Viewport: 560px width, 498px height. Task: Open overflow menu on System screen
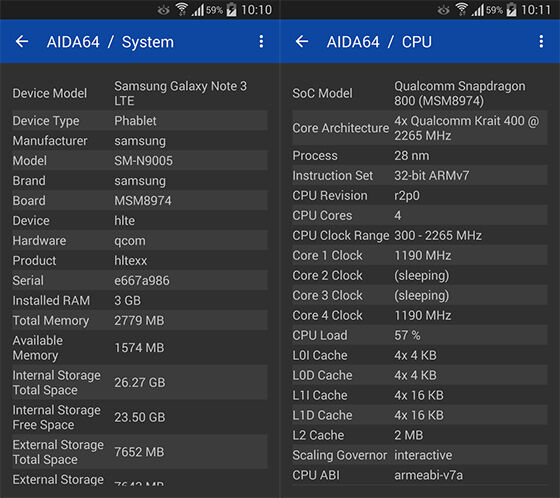[261, 41]
